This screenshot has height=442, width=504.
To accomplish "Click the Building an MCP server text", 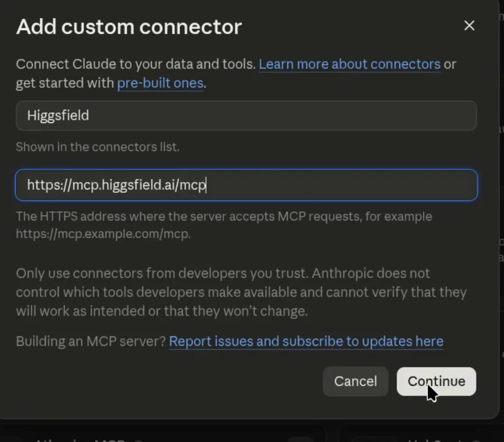I will tap(91, 341).
